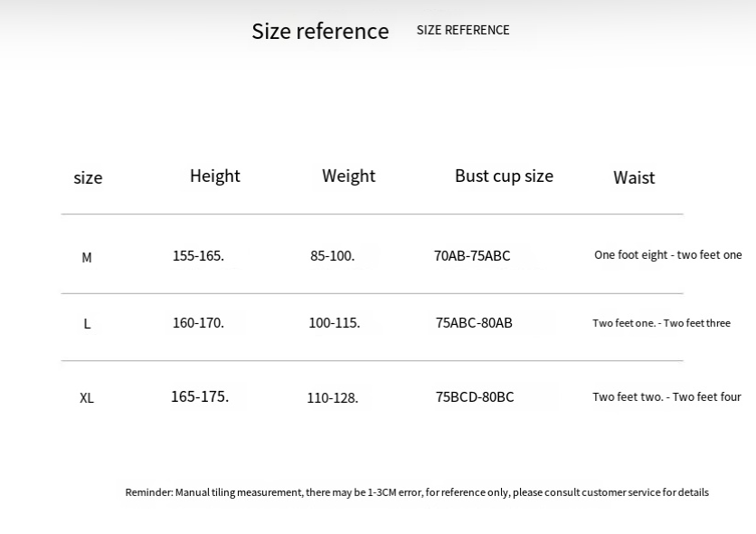
Task: Click the uppercase 'SIZE REFERENCE' subtitle
Action: point(463,30)
